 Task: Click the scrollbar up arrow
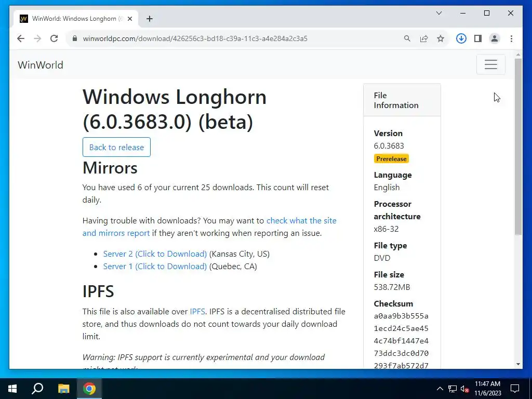click(x=518, y=54)
